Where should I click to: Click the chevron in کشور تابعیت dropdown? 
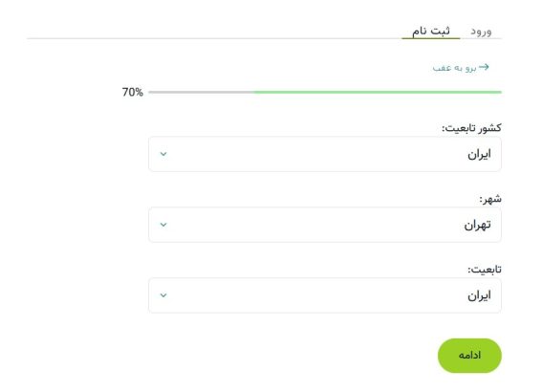163,154
